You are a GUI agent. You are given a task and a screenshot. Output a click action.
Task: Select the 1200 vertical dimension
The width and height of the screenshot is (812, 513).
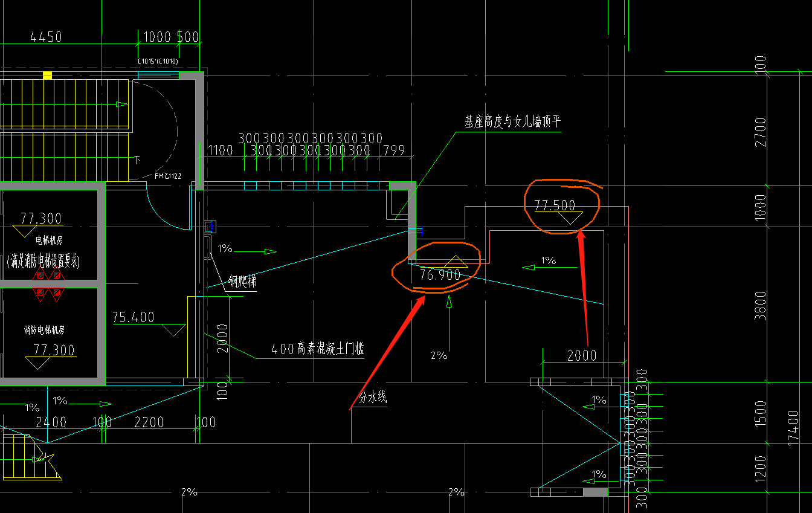click(x=760, y=469)
